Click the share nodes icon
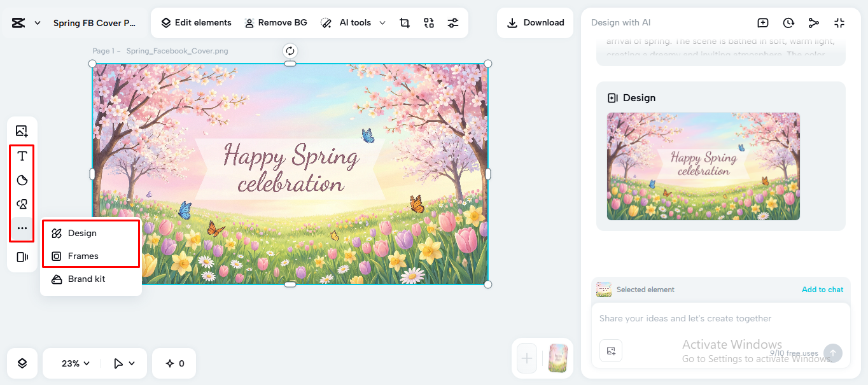The image size is (868, 385). click(814, 23)
